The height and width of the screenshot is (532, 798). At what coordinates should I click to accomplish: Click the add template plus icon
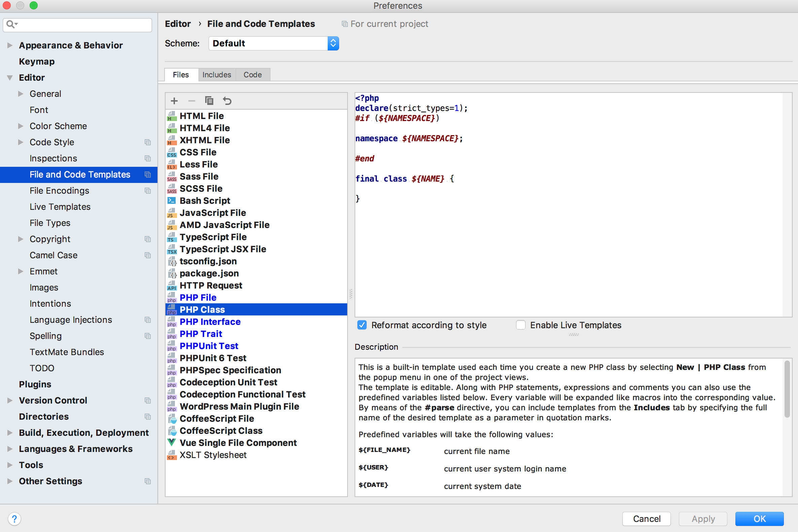pos(174,101)
